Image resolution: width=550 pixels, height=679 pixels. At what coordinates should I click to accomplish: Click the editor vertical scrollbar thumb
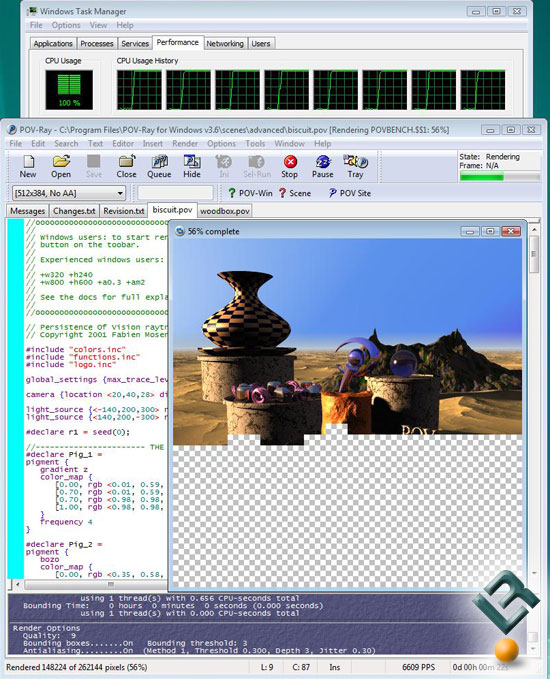coord(534,255)
